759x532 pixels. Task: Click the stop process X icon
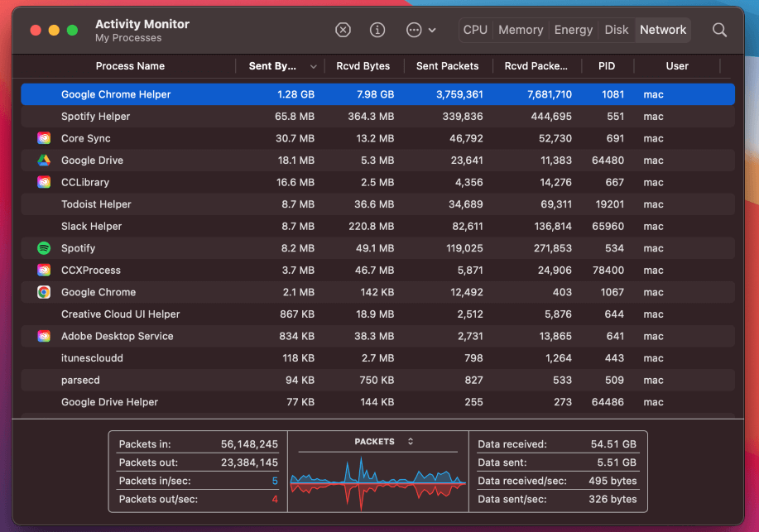(343, 30)
